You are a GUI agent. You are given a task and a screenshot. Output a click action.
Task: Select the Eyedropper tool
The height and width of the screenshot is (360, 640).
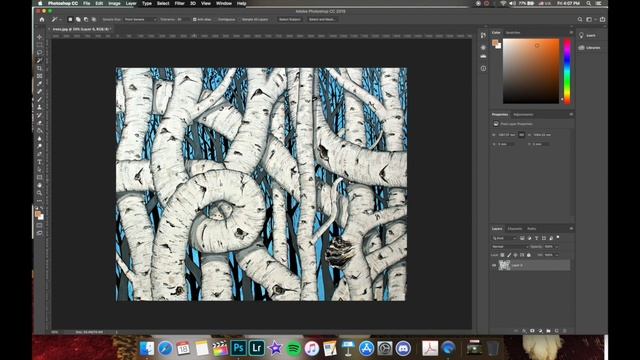(x=40, y=84)
